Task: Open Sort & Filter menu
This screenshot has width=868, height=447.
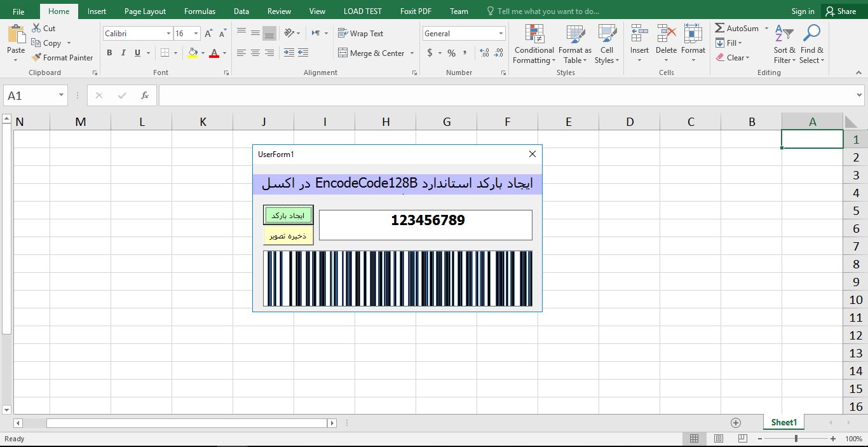Action: point(785,45)
